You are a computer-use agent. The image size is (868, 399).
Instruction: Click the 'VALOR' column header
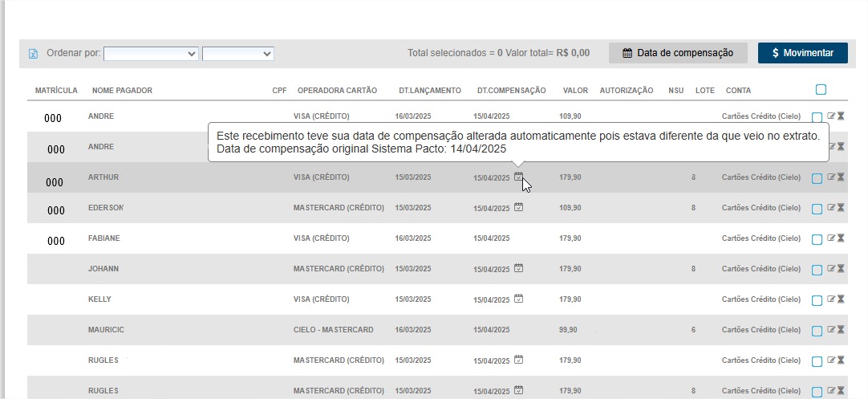click(575, 91)
